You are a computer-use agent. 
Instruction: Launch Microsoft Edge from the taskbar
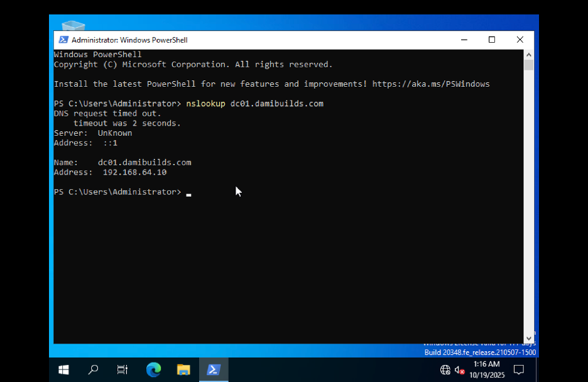[x=153, y=369]
